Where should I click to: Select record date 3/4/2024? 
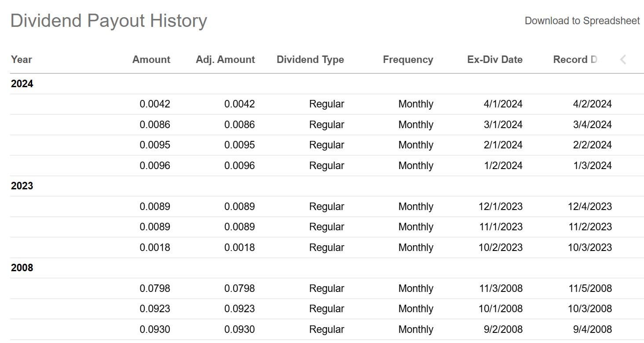pos(592,125)
